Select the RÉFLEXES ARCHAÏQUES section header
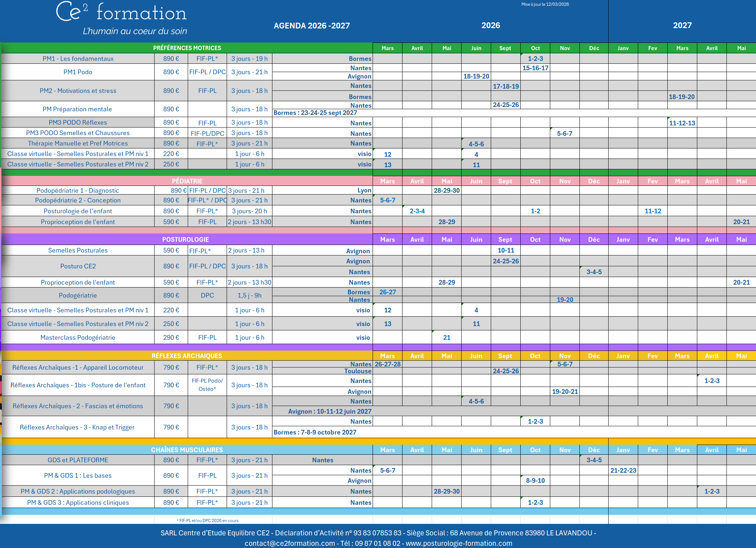Viewport: 756px width, 548px height. tap(187, 356)
